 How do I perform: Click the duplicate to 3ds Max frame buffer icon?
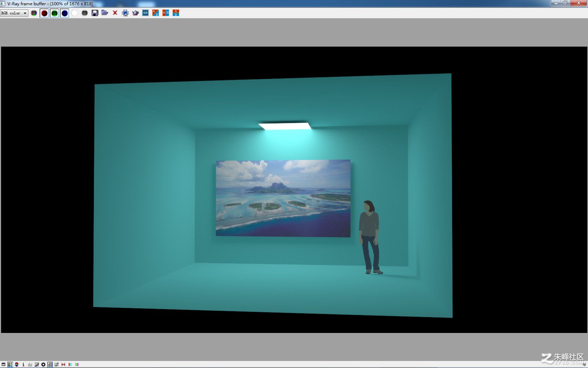[x=146, y=13]
